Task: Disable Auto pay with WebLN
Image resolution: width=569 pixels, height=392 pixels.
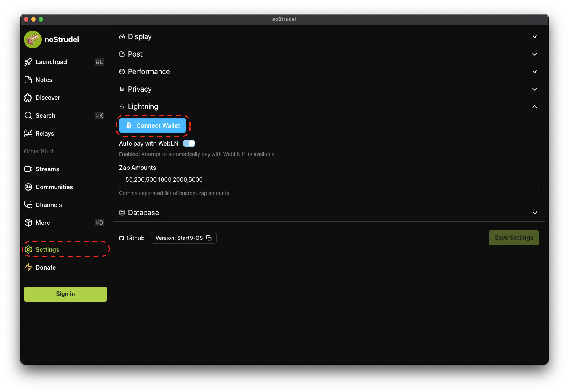Action: click(189, 143)
